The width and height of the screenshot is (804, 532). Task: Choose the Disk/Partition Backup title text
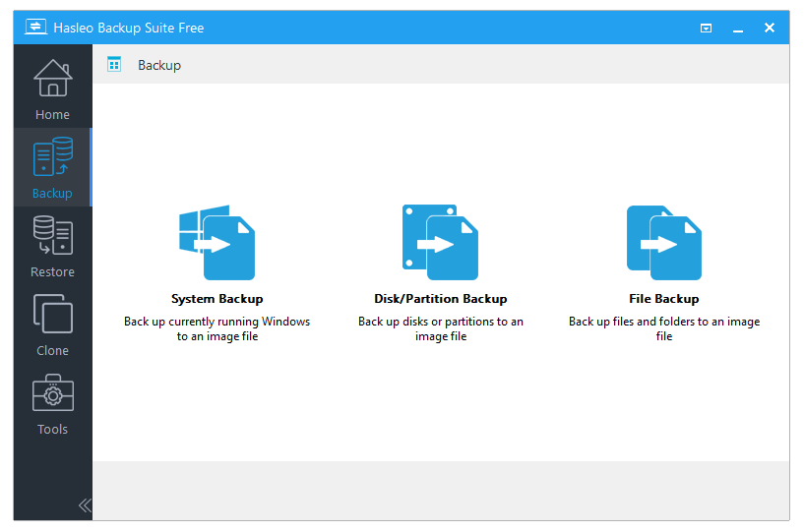[441, 299]
